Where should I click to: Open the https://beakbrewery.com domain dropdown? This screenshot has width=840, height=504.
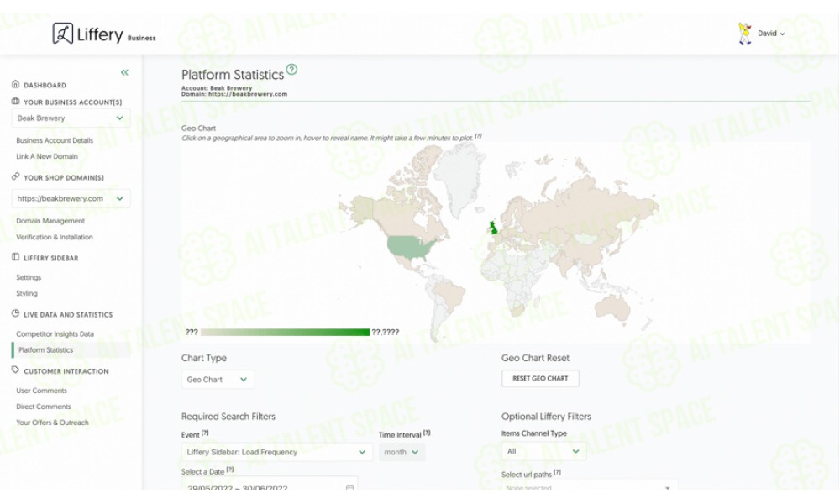(x=71, y=198)
